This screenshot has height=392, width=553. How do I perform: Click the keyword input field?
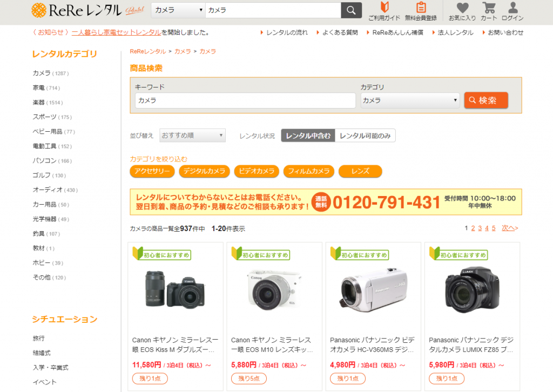[x=245, y=100]
